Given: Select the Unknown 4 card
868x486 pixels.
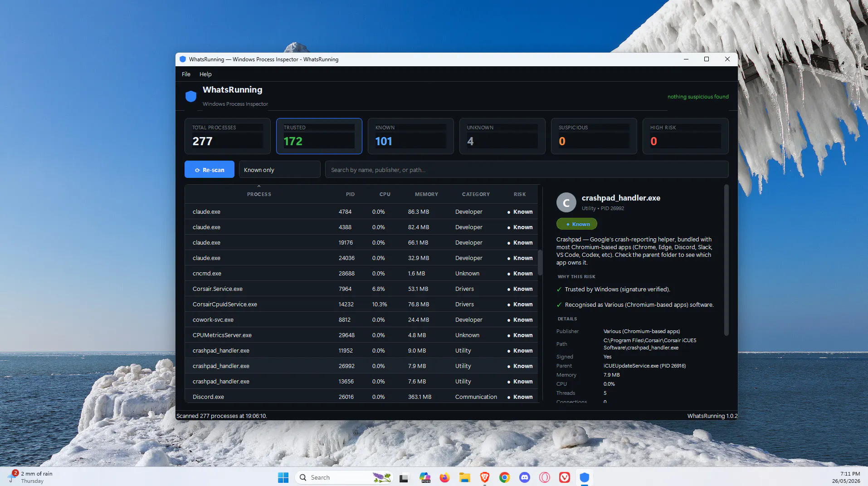Looking at the screenshot, I should pos(502,136).
